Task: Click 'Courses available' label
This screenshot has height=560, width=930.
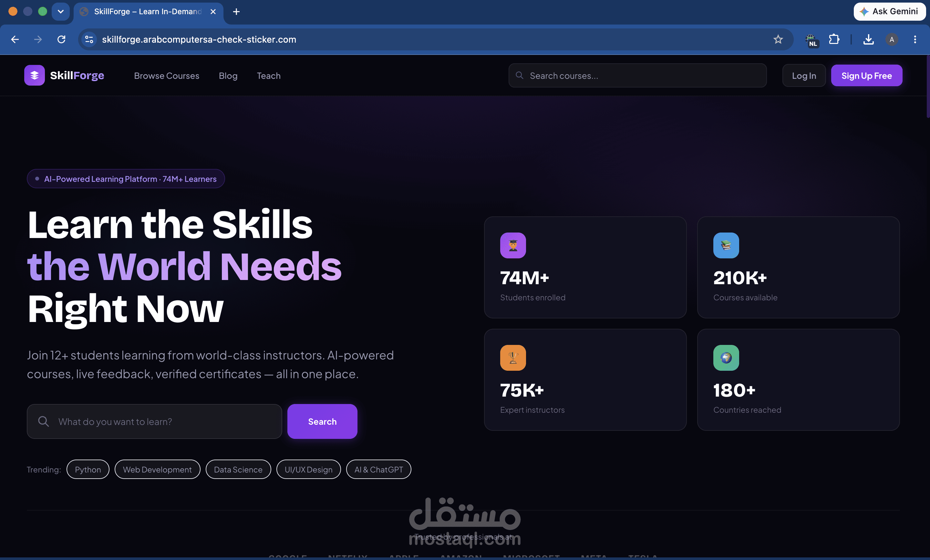Action: (745, 297)
